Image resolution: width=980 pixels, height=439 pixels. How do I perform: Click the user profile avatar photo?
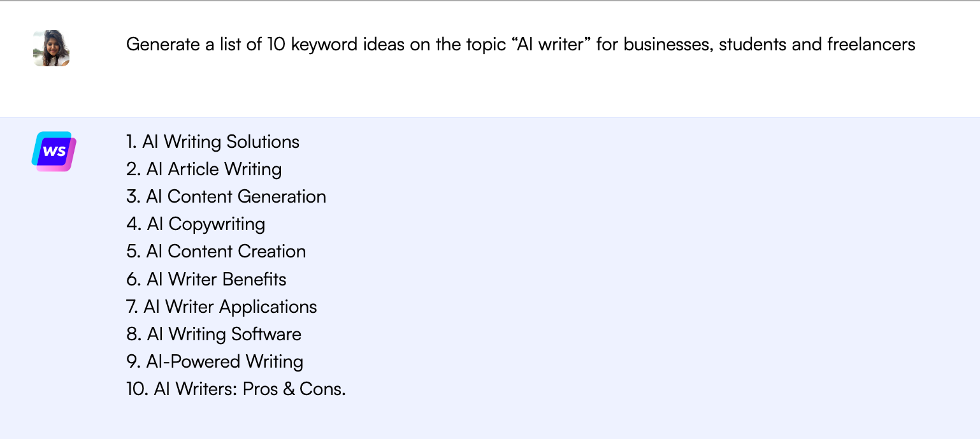point(51,48)
